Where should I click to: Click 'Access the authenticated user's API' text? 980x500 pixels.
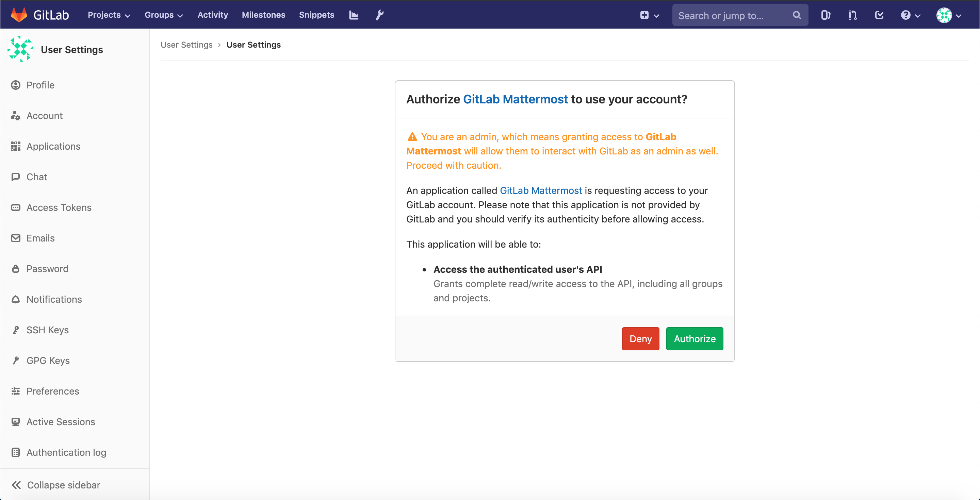click(518, 270)
